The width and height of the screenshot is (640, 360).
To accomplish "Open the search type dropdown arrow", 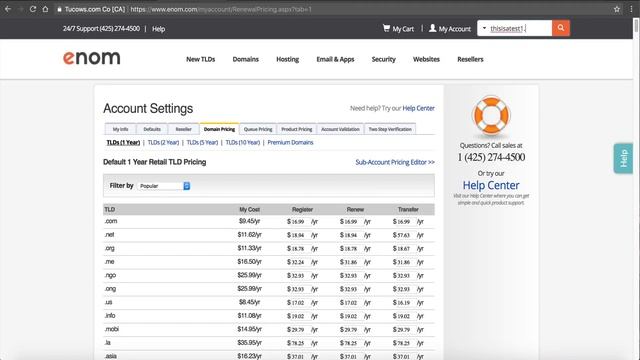I will 484,28.
